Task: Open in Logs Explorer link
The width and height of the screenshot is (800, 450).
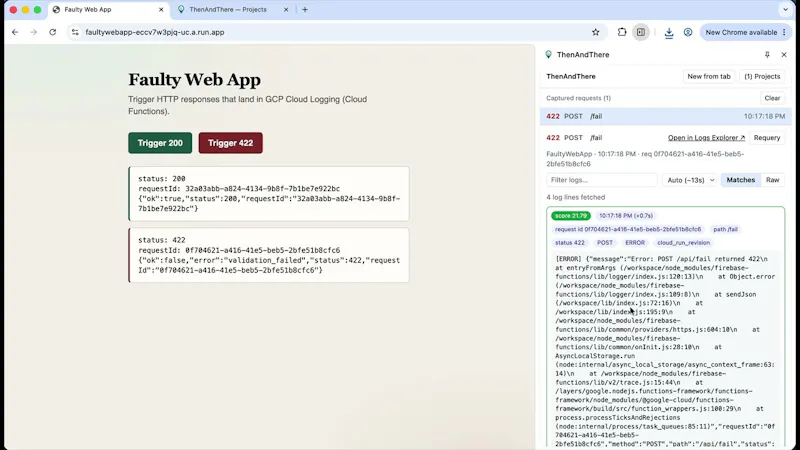Action: tap(706, 138)
